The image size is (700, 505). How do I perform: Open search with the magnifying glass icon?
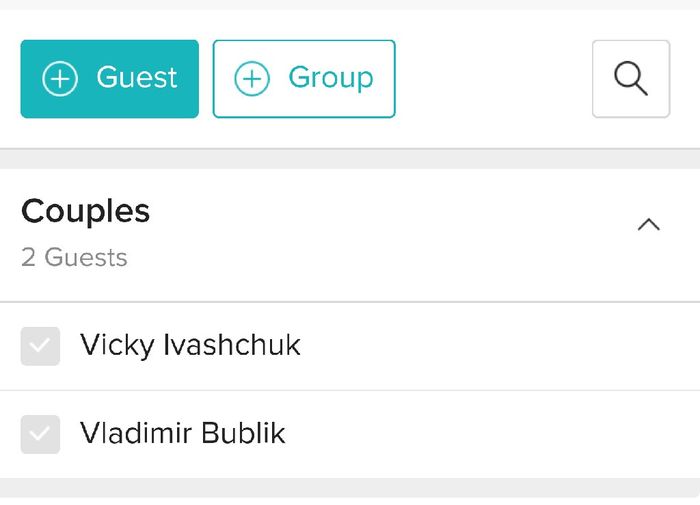pos(631,79)
